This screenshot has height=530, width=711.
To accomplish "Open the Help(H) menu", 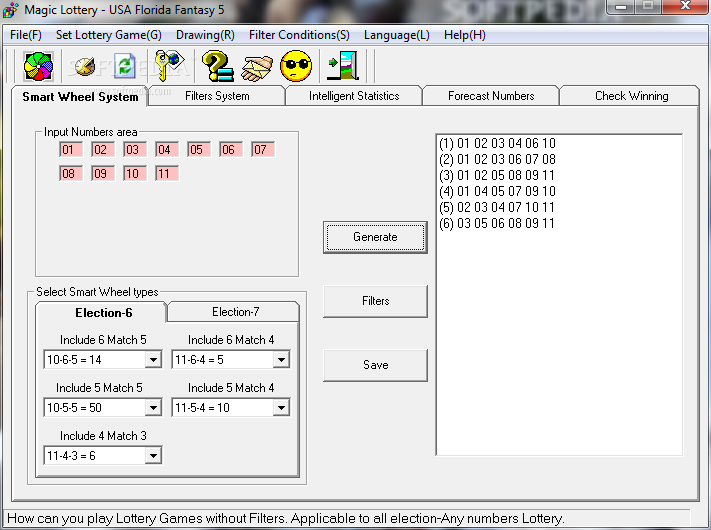I will [x=465, y=35].
